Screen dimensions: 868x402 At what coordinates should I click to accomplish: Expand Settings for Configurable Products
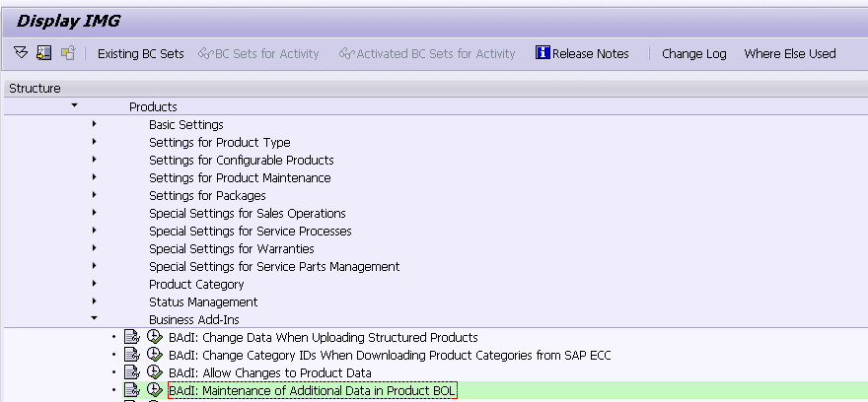(94, 160)
